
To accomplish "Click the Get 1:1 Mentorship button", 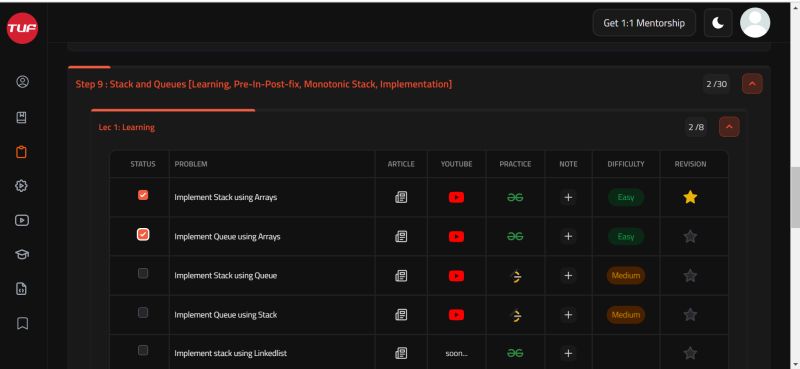I will tap(644, 23).
